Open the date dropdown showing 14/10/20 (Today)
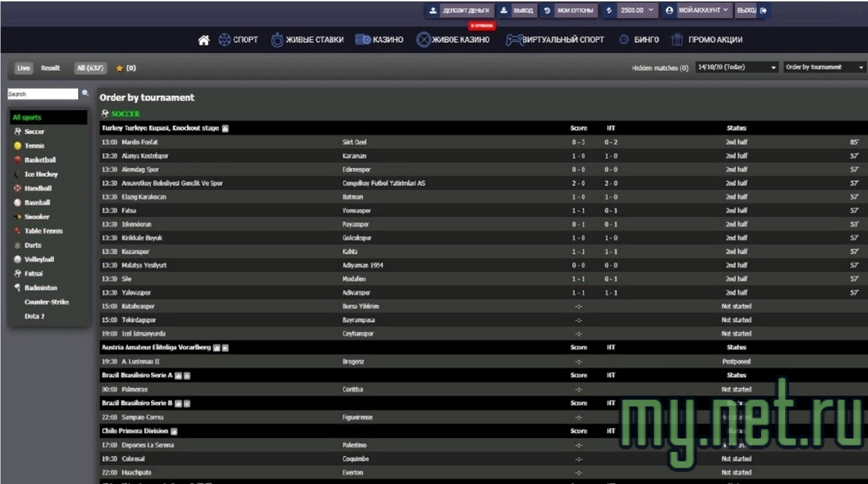The image size is (868, 484). [x=737, y=68]
